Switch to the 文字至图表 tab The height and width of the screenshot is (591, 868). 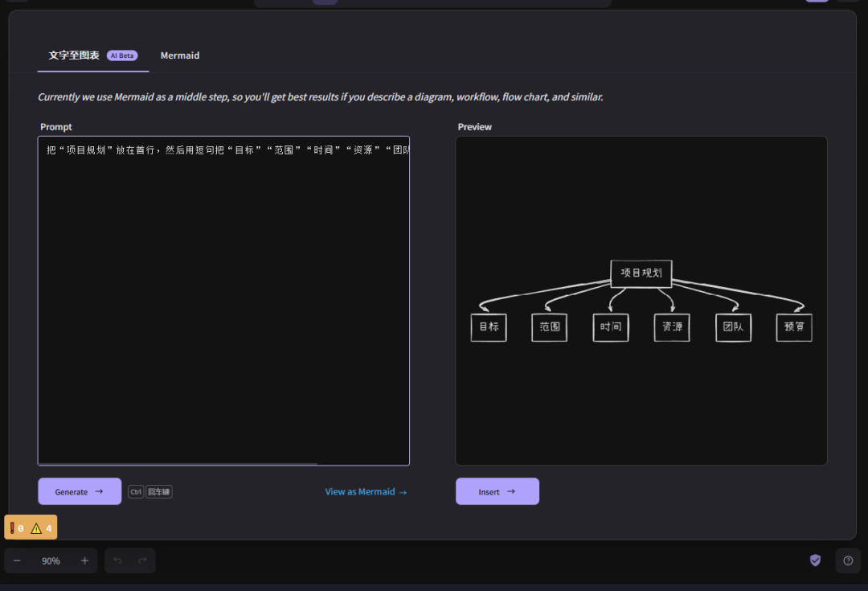coord(92,55)
